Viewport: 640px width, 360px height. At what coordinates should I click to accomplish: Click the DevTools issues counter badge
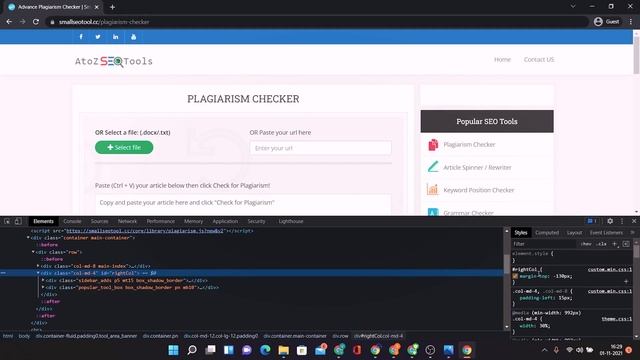coord(592,221)
